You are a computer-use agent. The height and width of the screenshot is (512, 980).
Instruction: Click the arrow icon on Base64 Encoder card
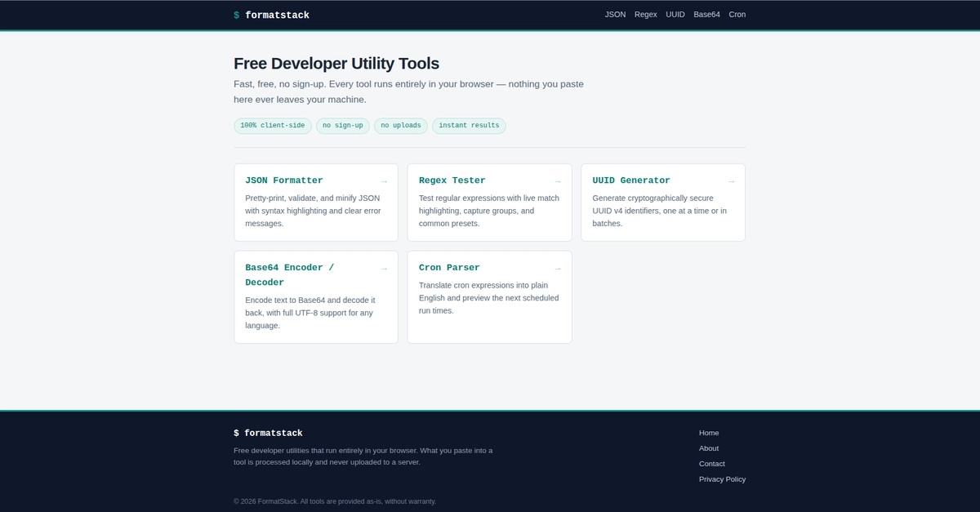pyautogui.click(x=384, y=269)
